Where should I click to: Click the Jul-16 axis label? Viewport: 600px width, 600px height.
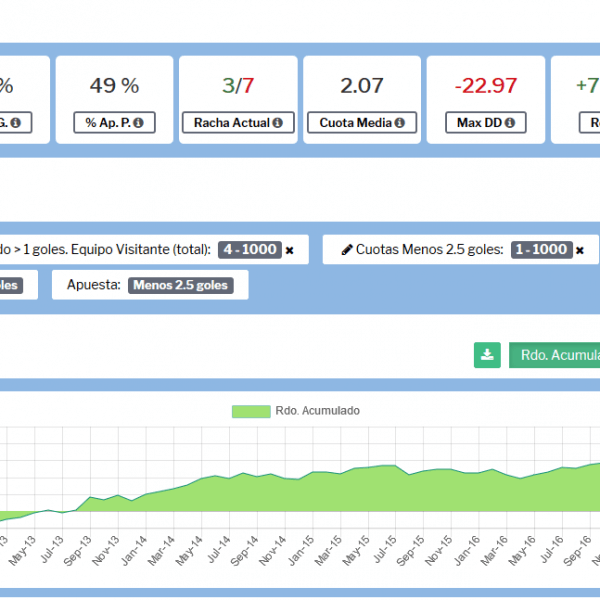click(552, 549)
